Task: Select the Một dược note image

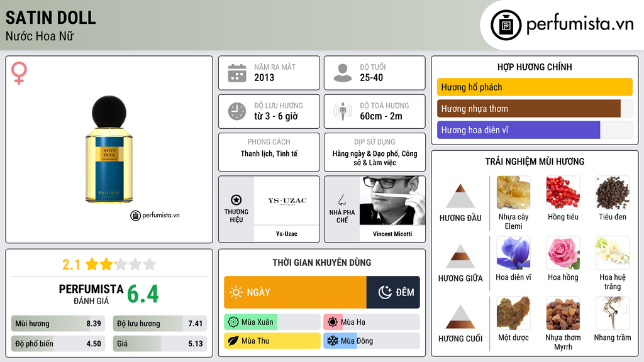Action: pos(513,313)
